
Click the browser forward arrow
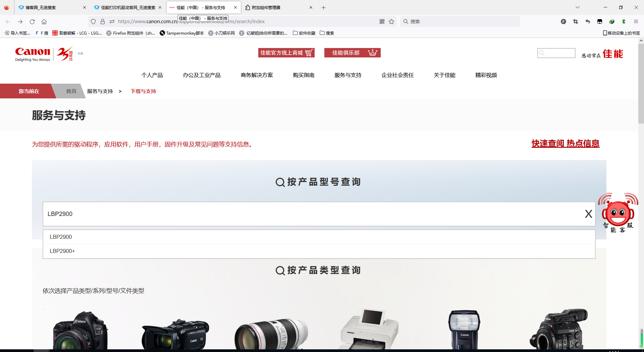20,21
